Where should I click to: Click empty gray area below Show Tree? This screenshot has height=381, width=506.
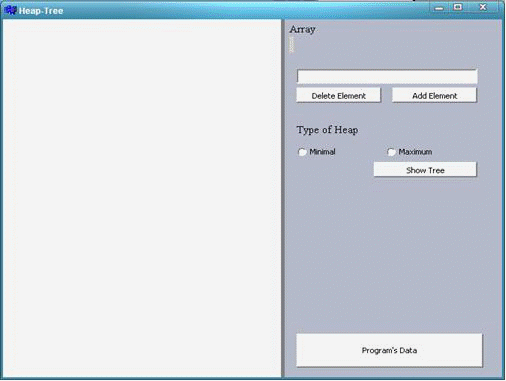coord(390,253)
